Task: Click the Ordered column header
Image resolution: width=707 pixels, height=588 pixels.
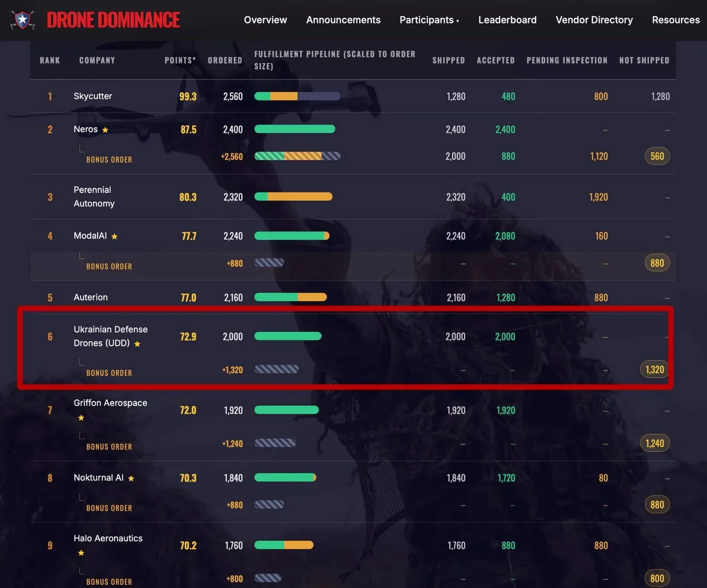Action: click(x=225, y=60)
